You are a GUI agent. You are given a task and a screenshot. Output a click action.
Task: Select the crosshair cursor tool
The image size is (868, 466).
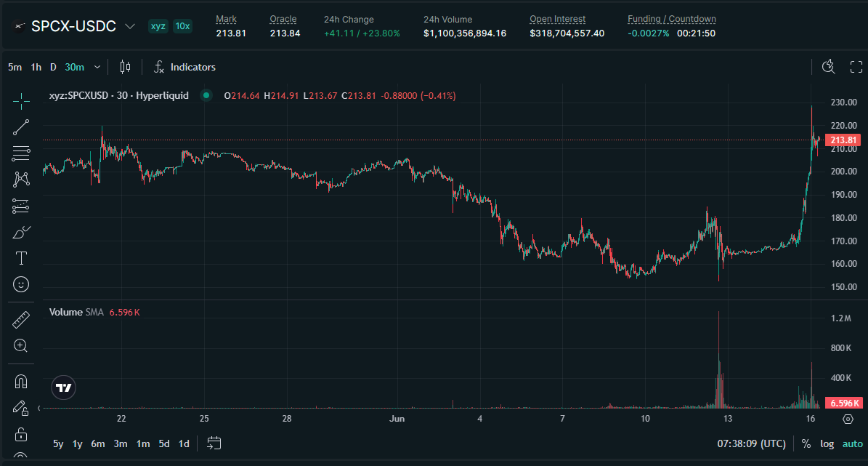(x=21, y=101)
